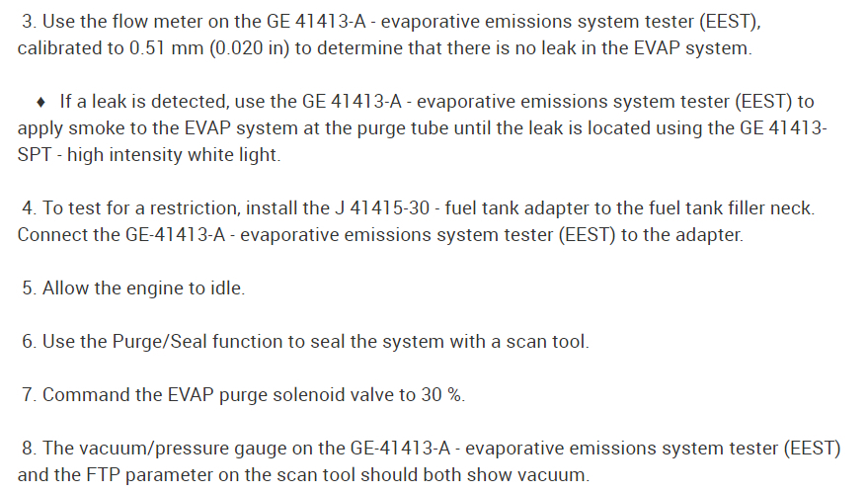Click step number 4 about restriction testing
Image resolution: width=868 pixels, height=493 pixels.
click(27, 208)
